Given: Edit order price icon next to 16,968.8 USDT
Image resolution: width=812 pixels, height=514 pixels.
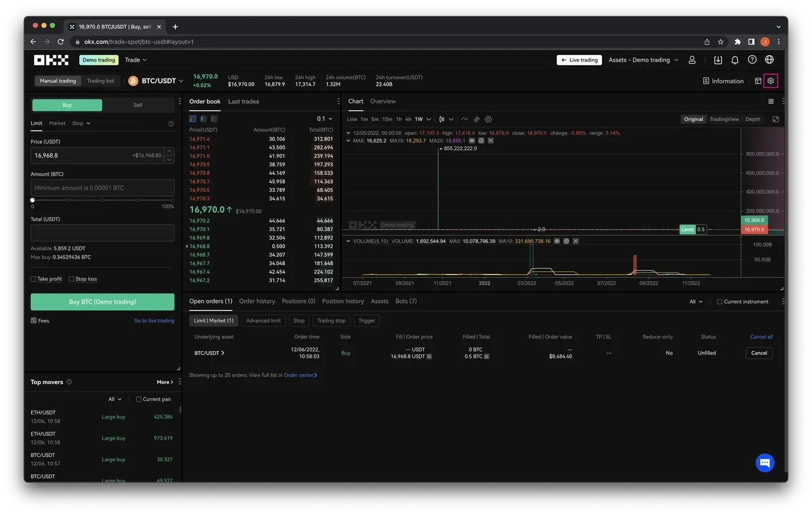Looking at the screenshot, I should click(x=429, y=357).
